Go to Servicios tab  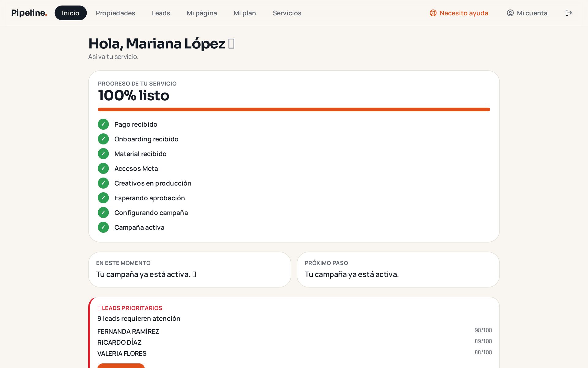(x=287, y=13)
